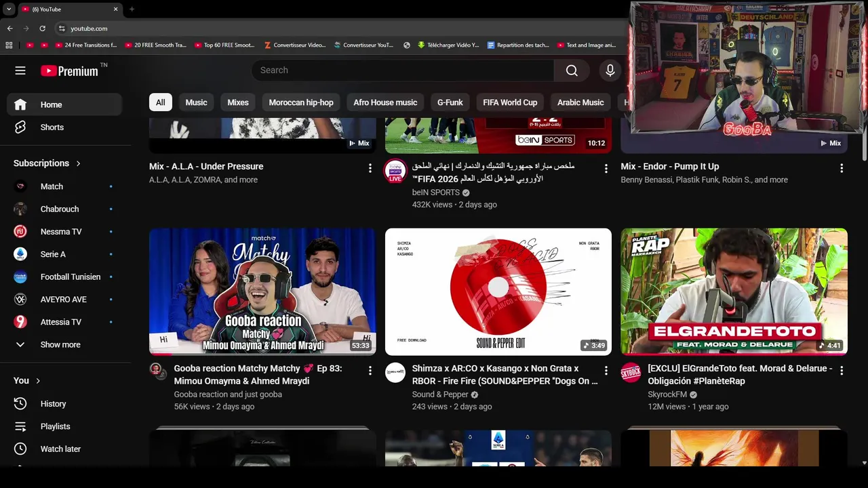
Task: Click the Home sidebar icon
Action: 20,104
